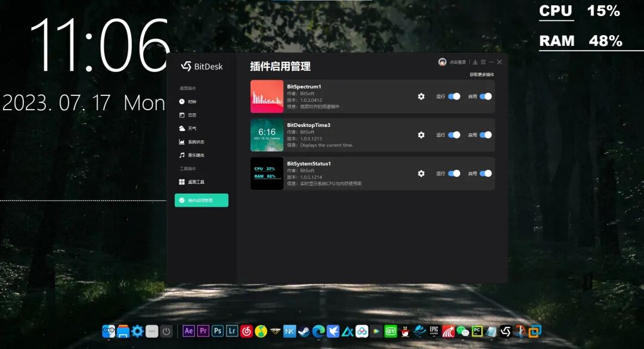
Task: Click the power button dock icon
Action: coord(166,331)
